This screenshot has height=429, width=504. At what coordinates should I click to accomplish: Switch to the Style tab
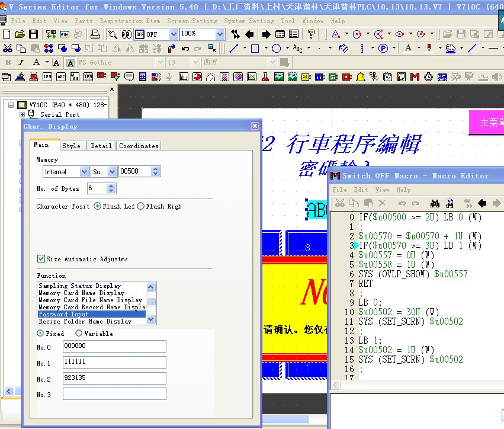[72, 146]
